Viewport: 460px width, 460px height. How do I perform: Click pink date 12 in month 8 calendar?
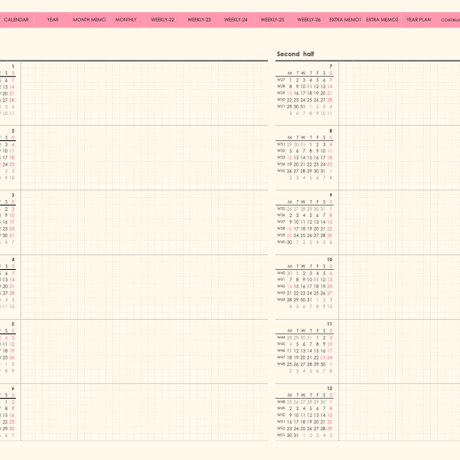tap(289, 158)
